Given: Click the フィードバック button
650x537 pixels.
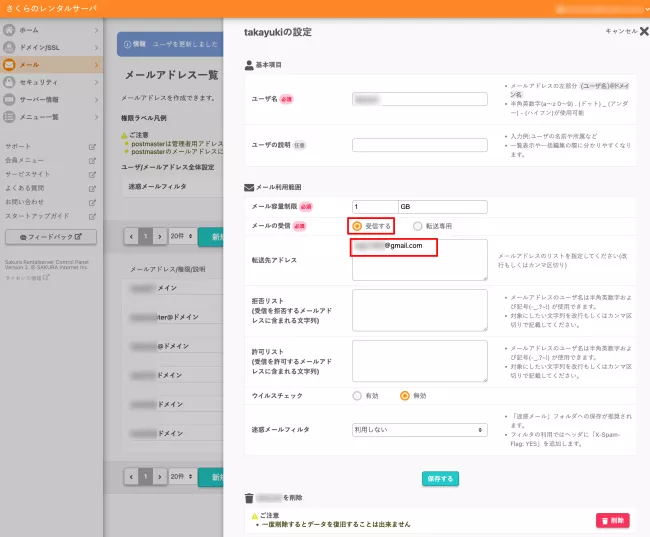Looking at the screenshot, I should (51, 237).
